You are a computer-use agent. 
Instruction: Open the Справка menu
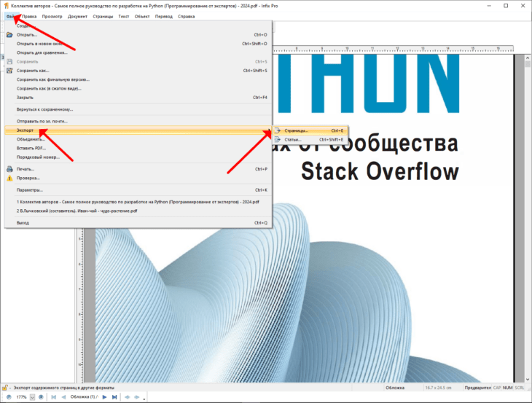(186, 16)
